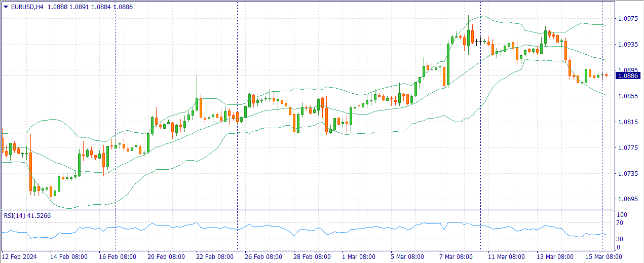The image size is (644, 263).
Task: Select the RSI(14) 41.5266 indicator label
Action: pos(27,216)
